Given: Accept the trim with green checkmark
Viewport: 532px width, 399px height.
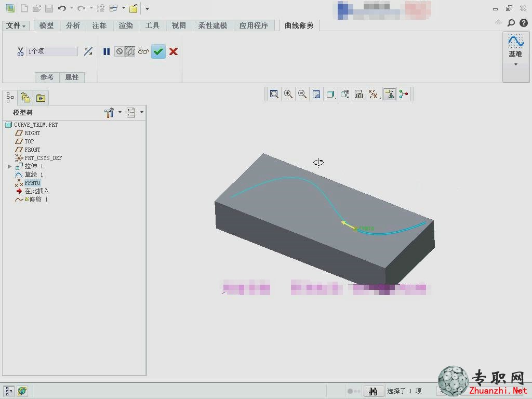Looking at the screenshot, I should 158,51.
